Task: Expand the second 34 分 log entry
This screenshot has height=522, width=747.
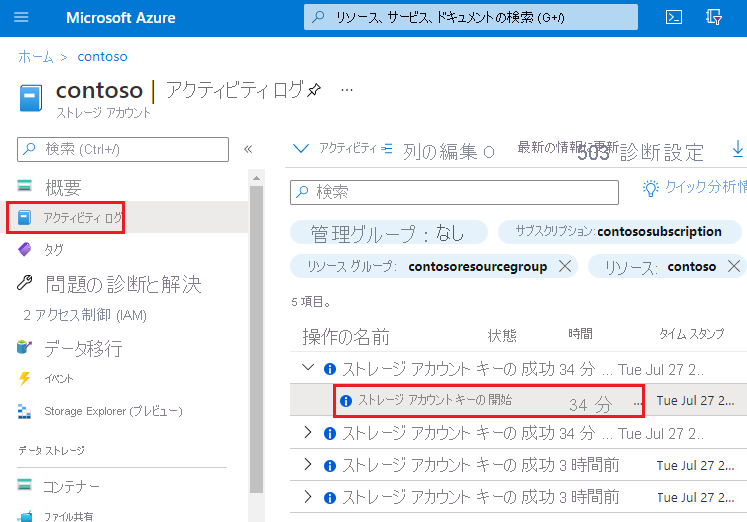Action: click(308, 432)
